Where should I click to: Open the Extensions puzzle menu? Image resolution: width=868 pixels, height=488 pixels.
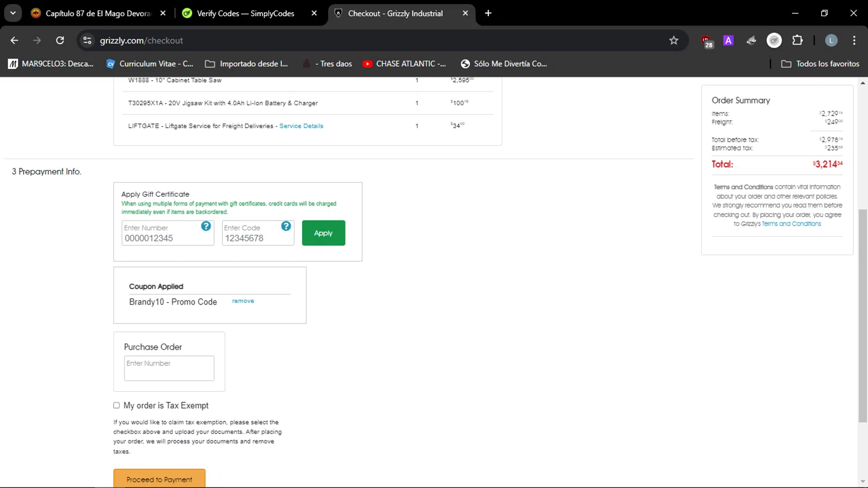(797, 41)
